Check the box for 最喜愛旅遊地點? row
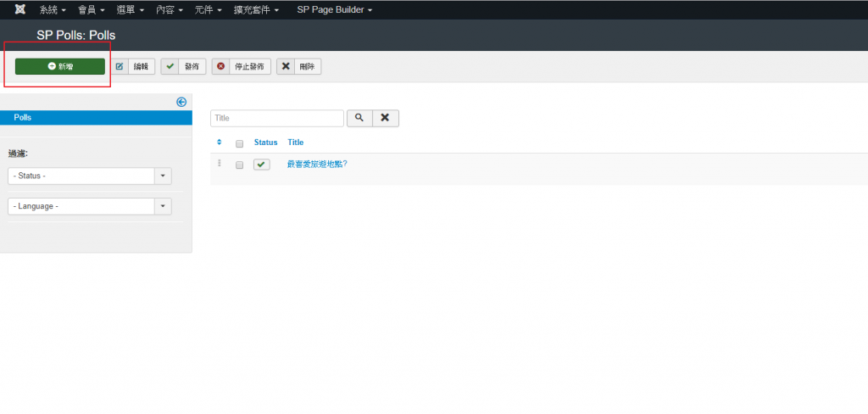 point(240,165)
